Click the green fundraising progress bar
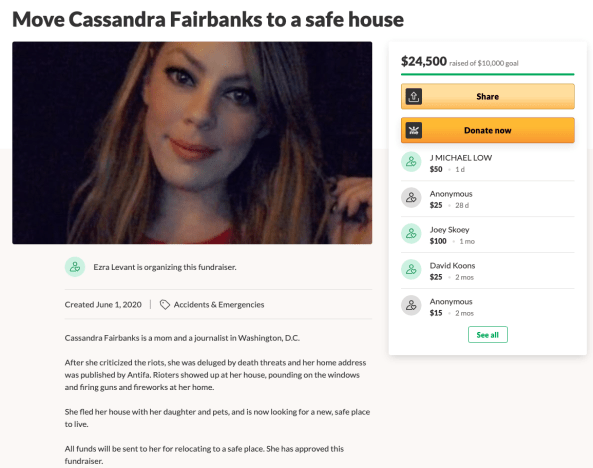The image size is (593, 468). pyautogui.click(x=487, y=74)
